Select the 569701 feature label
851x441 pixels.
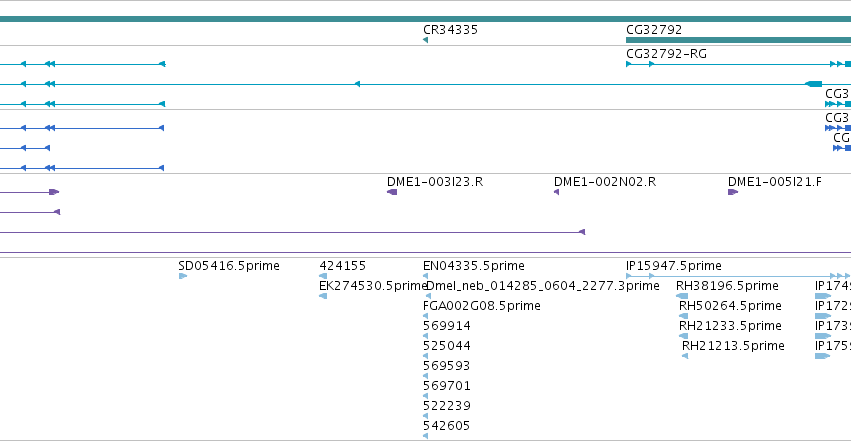[x=447, y=386]
